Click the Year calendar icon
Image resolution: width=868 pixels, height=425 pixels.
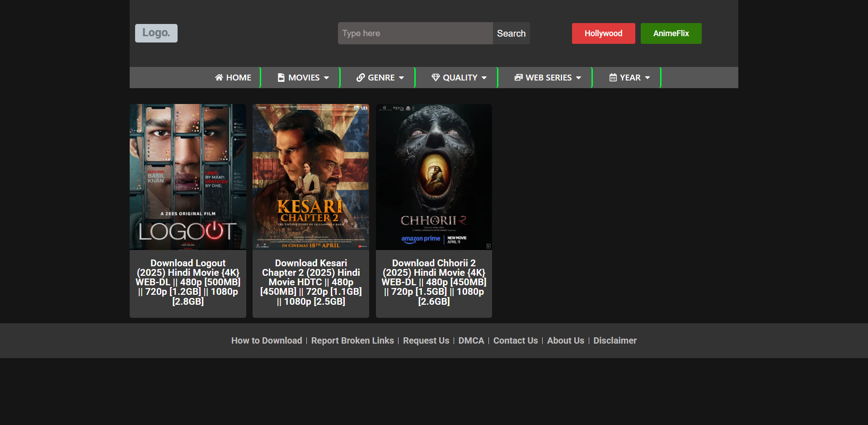coord(613,77)
